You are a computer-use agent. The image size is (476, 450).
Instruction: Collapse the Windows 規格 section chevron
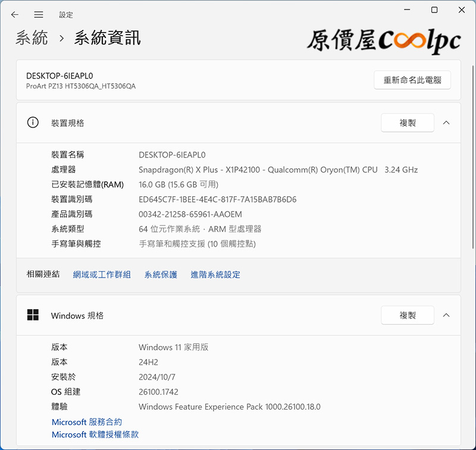tap(446, 315)
